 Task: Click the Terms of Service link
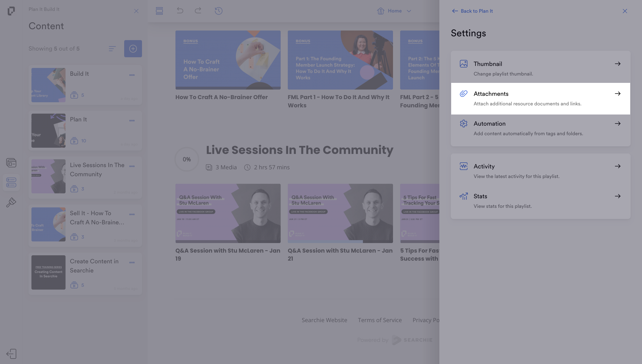pos(380,320)
